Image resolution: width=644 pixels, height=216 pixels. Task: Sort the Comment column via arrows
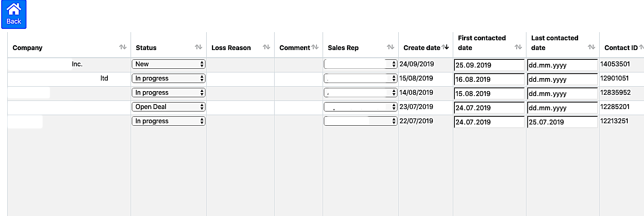[315, 47]
